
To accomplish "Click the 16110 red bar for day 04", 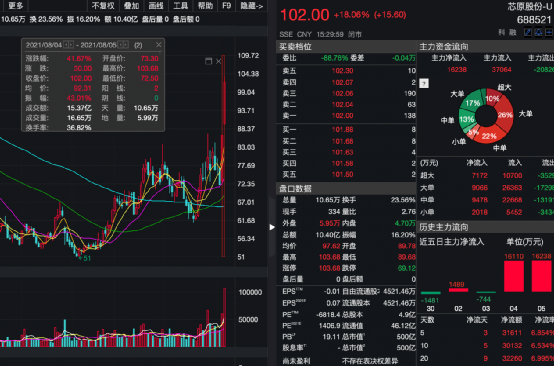I will click(514, 276).
